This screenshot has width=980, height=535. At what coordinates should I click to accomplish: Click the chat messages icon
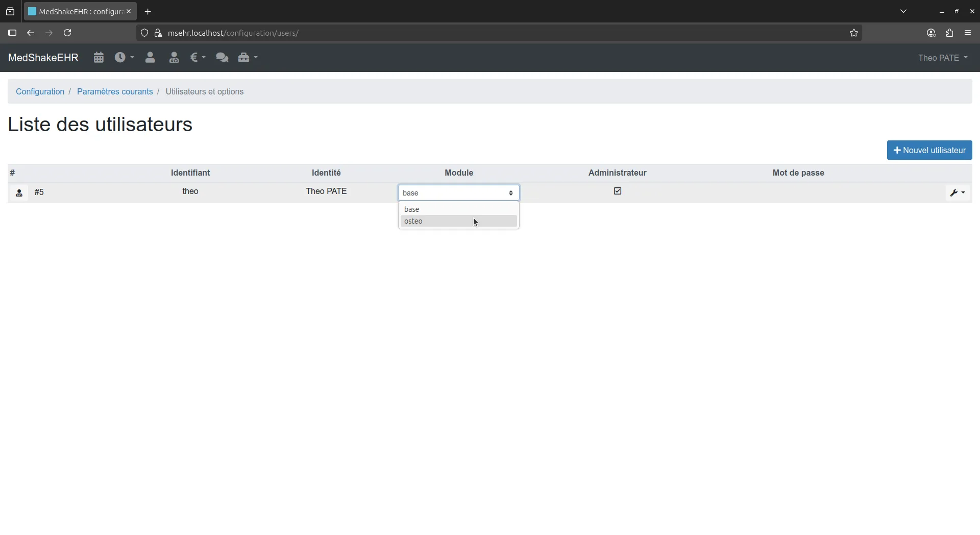tap(222, 57)
